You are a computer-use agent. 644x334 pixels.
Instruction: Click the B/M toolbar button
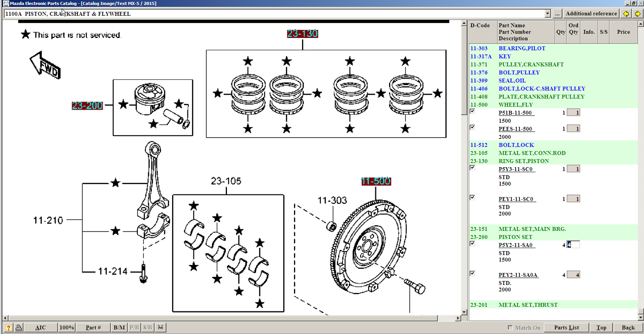[119, 327]
